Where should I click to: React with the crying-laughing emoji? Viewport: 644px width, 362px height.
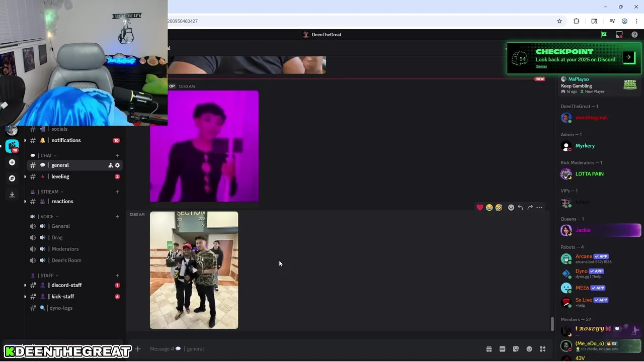tap(489, 207)
